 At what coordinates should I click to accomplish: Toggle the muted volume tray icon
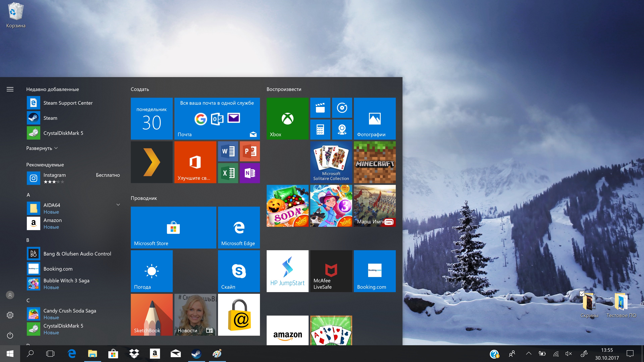point(568,353)
